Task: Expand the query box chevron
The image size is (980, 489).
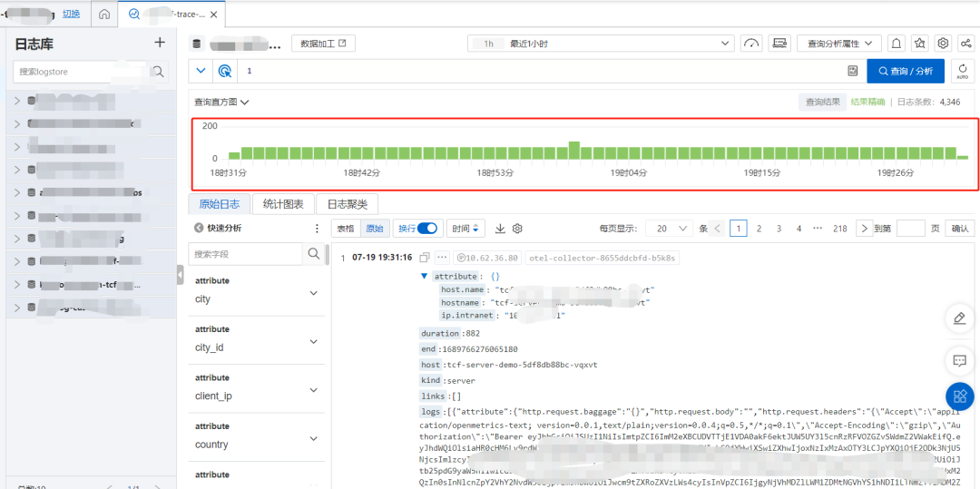Action: pos(201,71)
